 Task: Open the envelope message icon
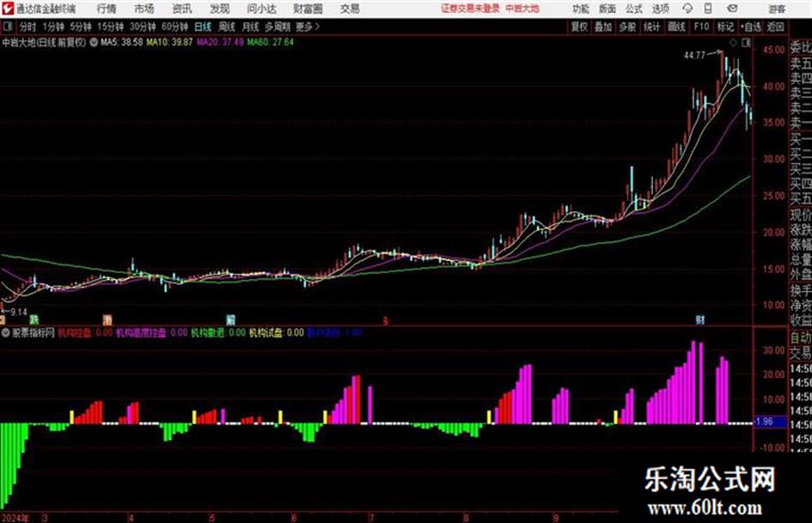tap(732, 9)
